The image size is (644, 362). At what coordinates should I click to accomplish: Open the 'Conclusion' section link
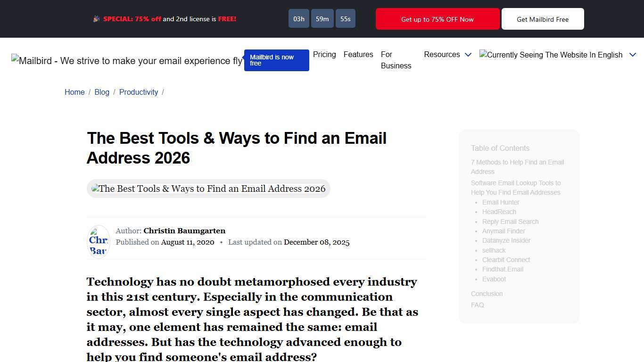pyautogui.click(x=487, y=294)
